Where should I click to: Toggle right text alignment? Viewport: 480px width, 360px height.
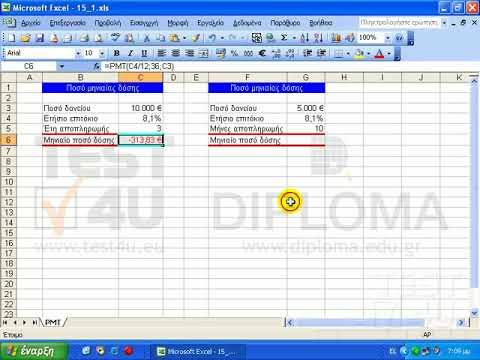190,53
